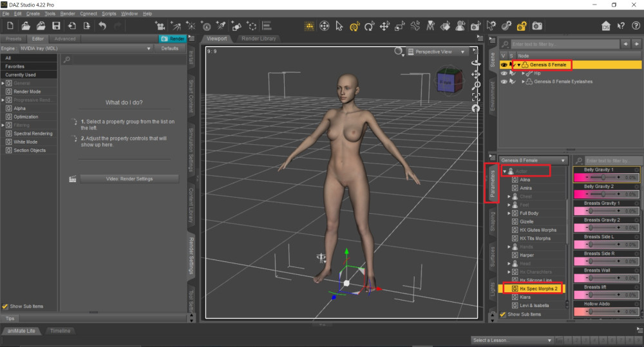Uncheck Show Sub Items in Parameters pane
The image size is (644, 347).
coord(503,315)
